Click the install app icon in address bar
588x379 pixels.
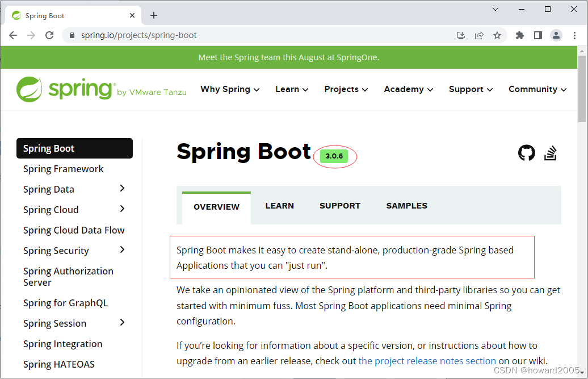(461, 35)
